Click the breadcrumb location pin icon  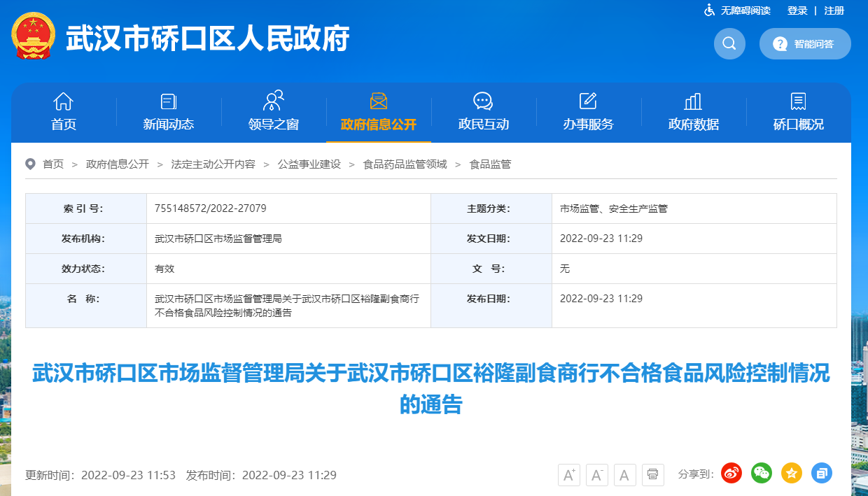tap(30, 164)
